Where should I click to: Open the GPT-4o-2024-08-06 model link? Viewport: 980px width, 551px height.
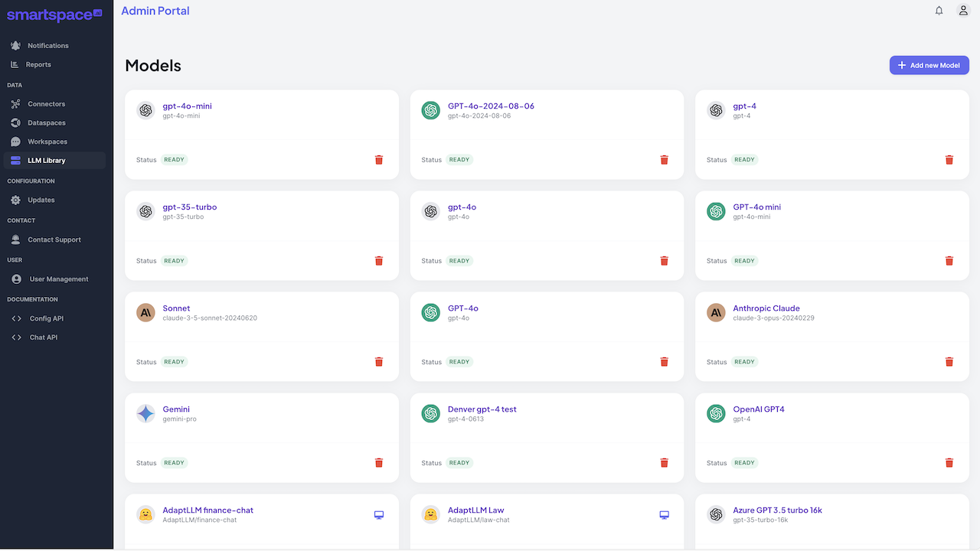(x=491, y=106)
